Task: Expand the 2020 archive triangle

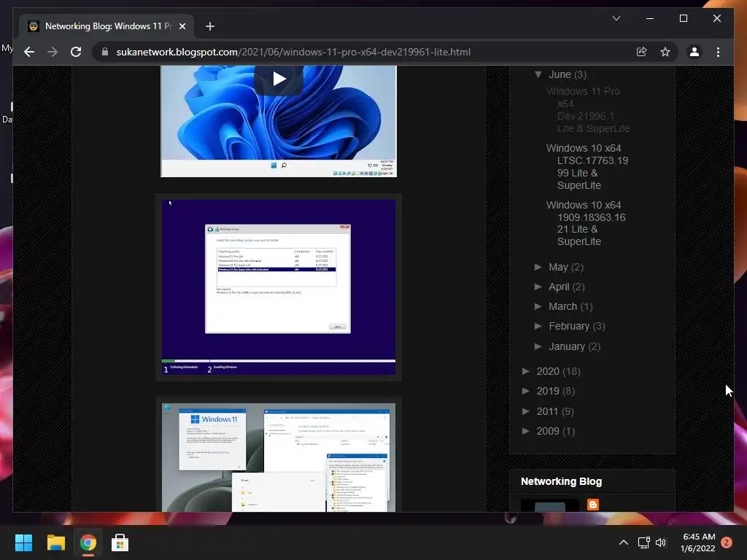Action: click(x=526, y=371)
